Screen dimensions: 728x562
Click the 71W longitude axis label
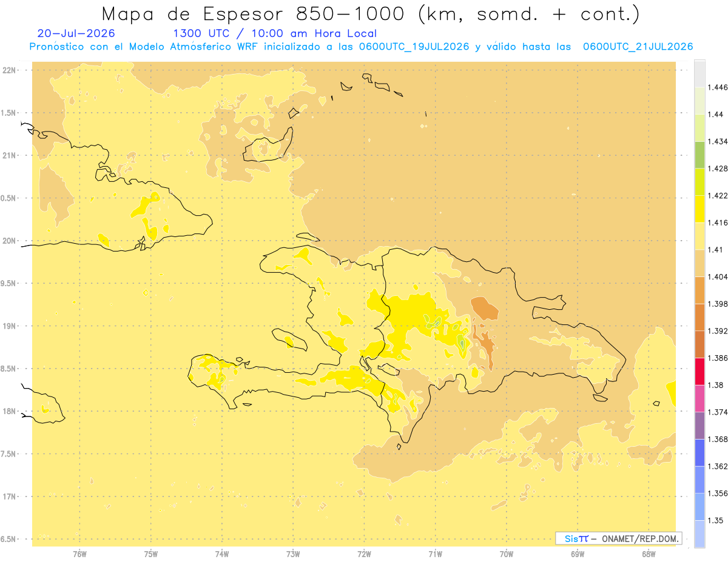(435, 554)
